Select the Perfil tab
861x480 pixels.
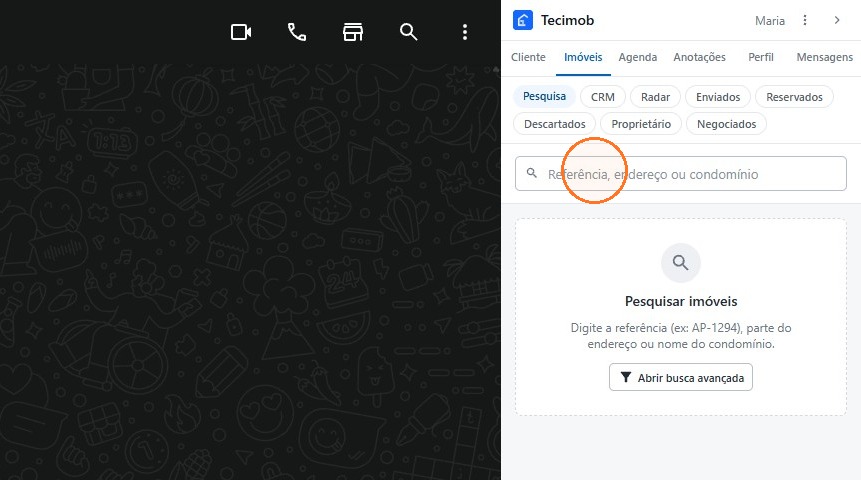tap(761, 57)
